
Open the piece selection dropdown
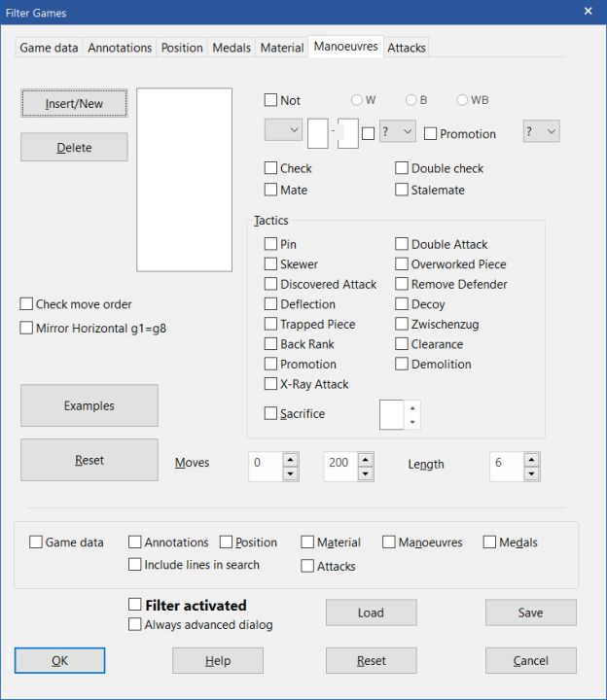[x=283, y=130]
